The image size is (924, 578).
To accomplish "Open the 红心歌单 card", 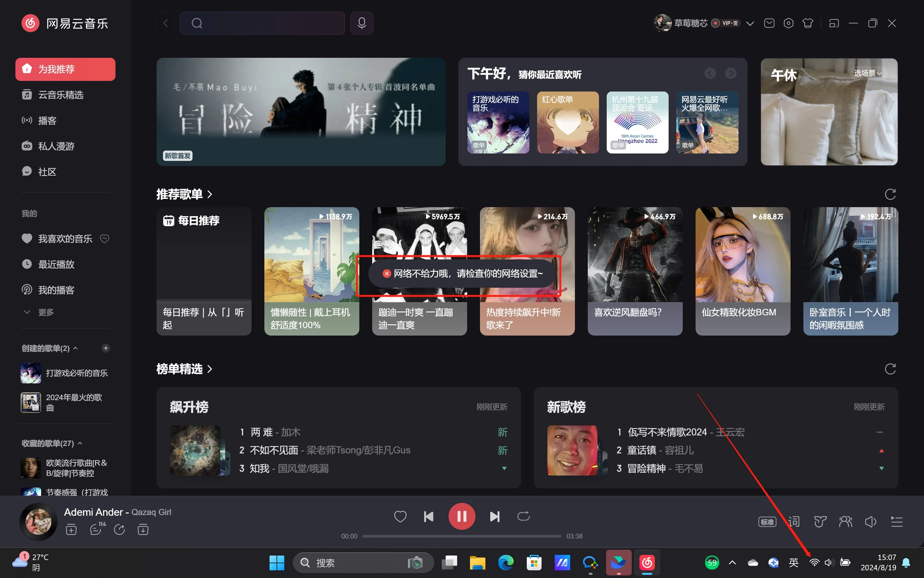I will 568,122.
